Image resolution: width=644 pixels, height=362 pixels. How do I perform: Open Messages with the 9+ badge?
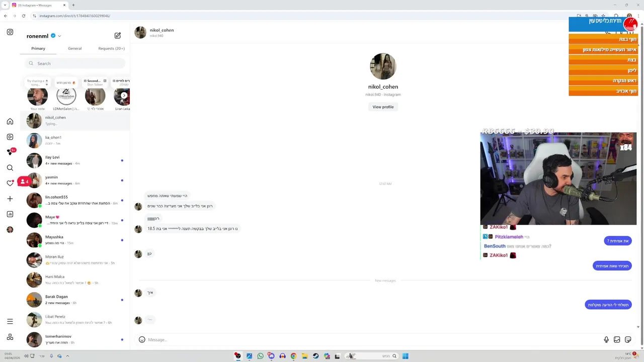(10, 152)
